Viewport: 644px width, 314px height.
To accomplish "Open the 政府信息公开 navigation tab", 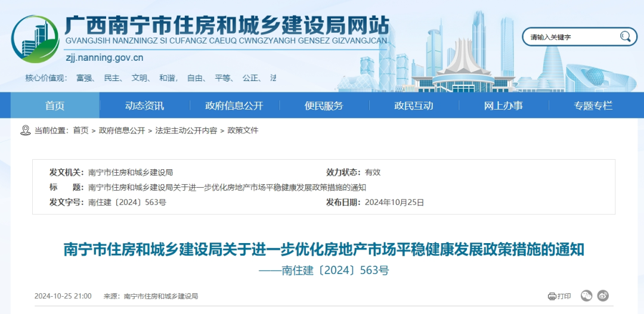I will [x=234, y=105].
